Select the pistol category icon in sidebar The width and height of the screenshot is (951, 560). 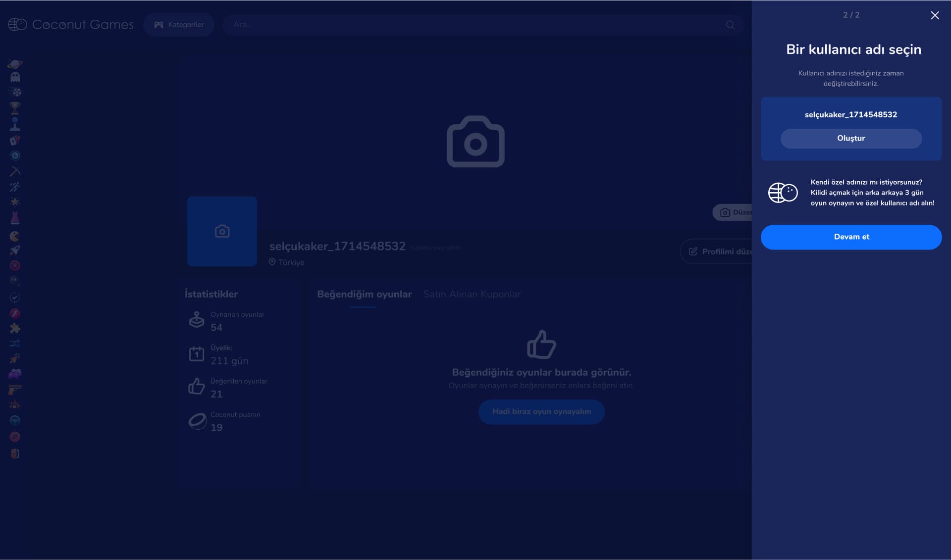click(x=15, y=389)
